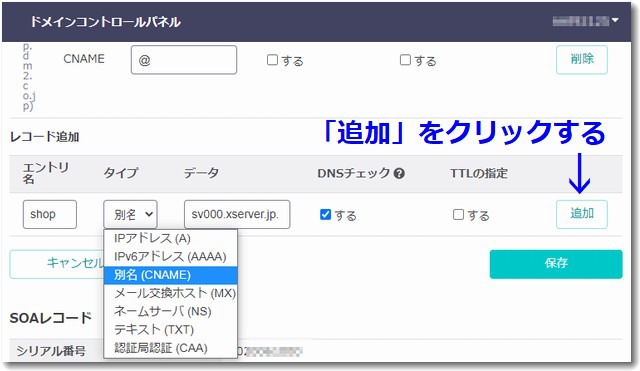Click the シリアル番号 label

pos(51,351)
